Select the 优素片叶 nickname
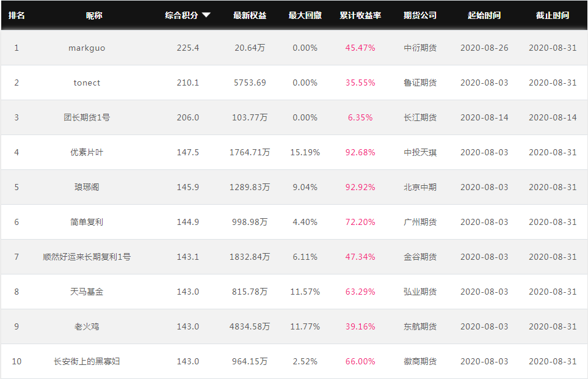 coord(87,152)
